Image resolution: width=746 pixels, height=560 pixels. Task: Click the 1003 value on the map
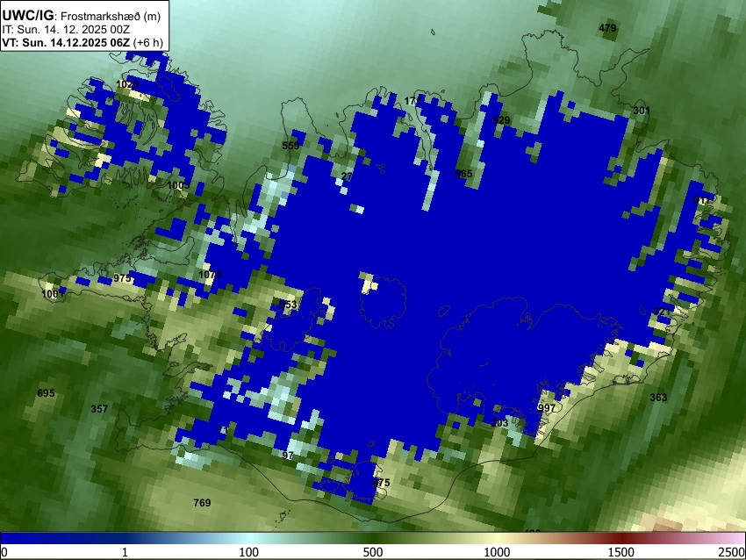(178, 185)
